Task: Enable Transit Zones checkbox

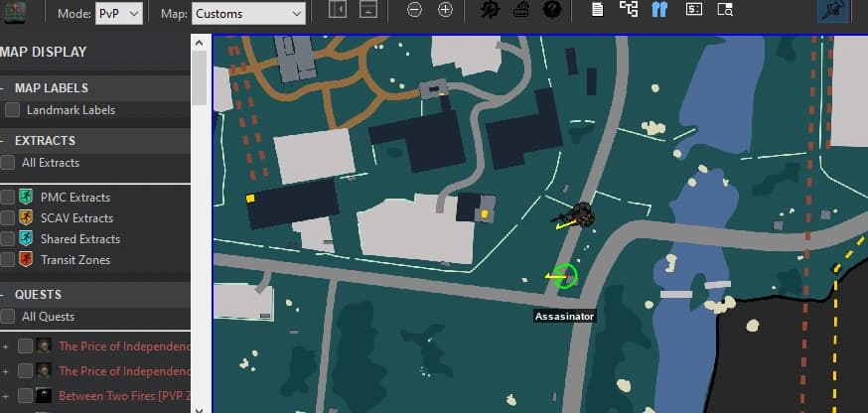Action: (x=7, y=260)
